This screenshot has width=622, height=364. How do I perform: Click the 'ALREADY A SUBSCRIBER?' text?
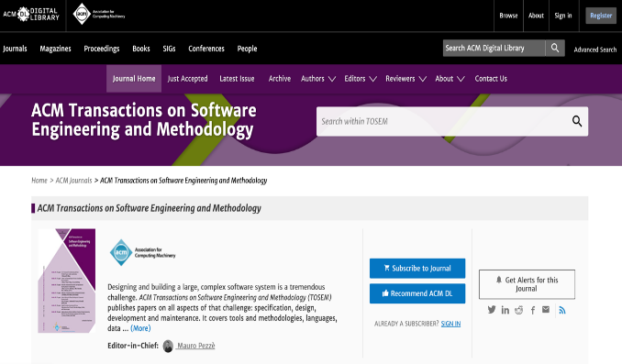406,324
